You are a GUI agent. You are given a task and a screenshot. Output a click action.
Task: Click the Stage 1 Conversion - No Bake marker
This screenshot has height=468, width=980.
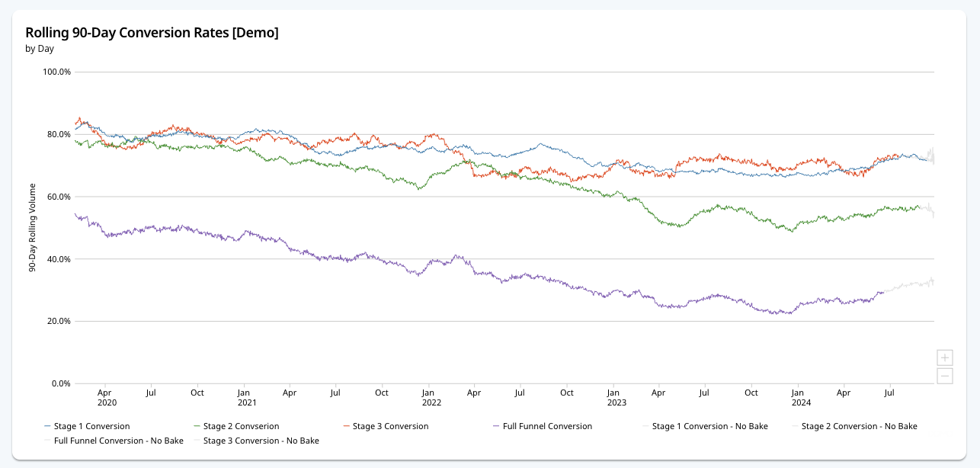click(644, 426)
